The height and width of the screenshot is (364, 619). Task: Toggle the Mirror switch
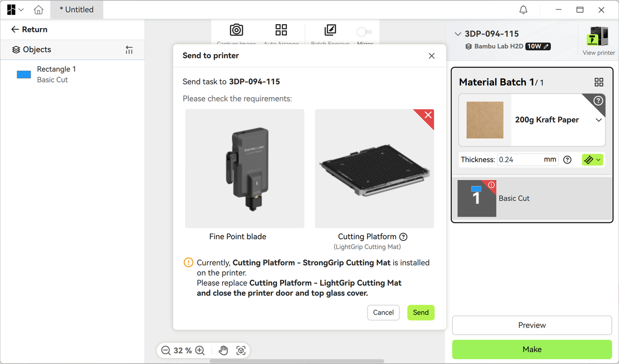click(x=365, y=32)
